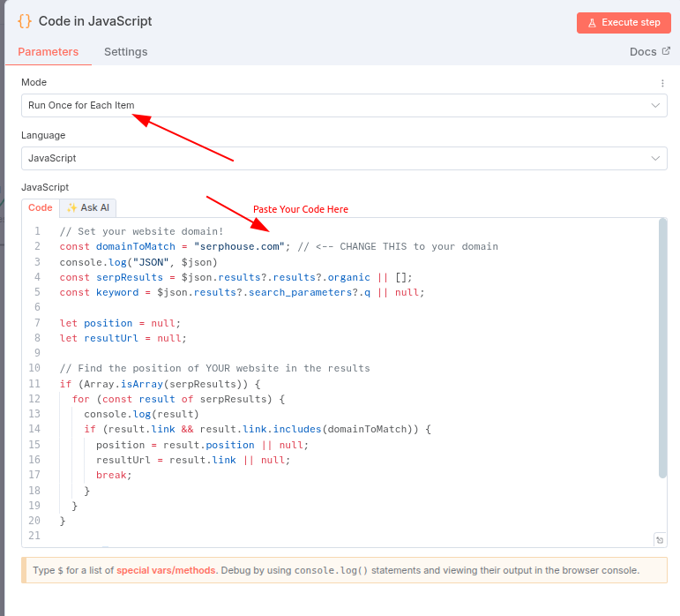Click the curly braces Code node icon
This screenshot has height=616, width=680.
pyautogui.click(x=25, y=21)
